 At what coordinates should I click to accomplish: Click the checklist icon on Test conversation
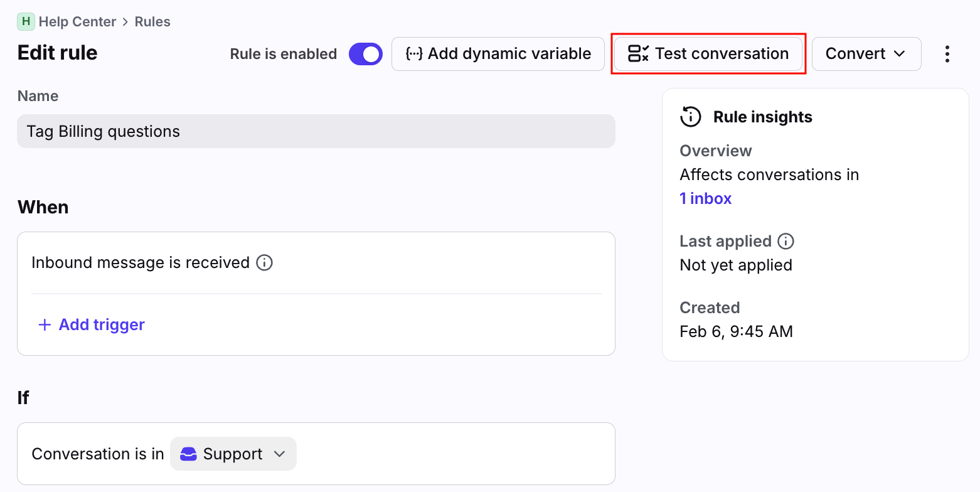638,54
